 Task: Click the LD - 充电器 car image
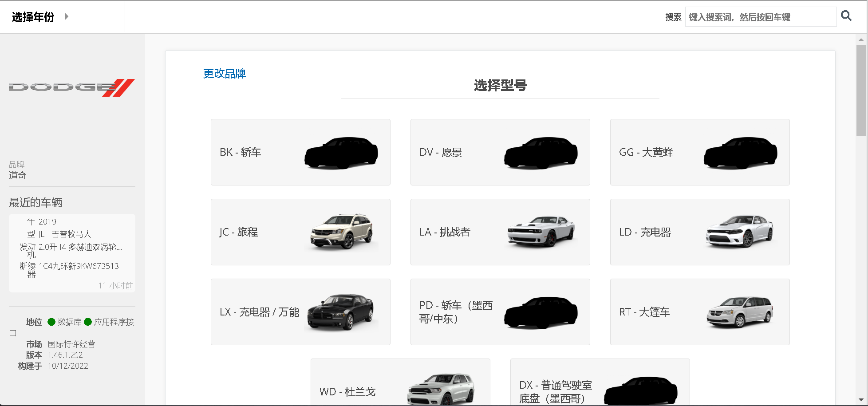(x=740, y=232)
